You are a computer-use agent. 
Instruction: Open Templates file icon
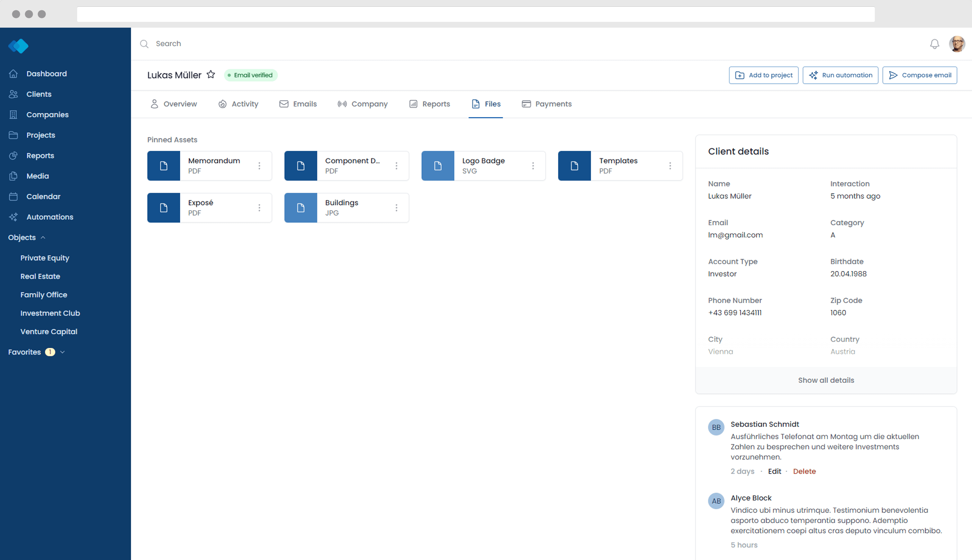coord(574,166)
